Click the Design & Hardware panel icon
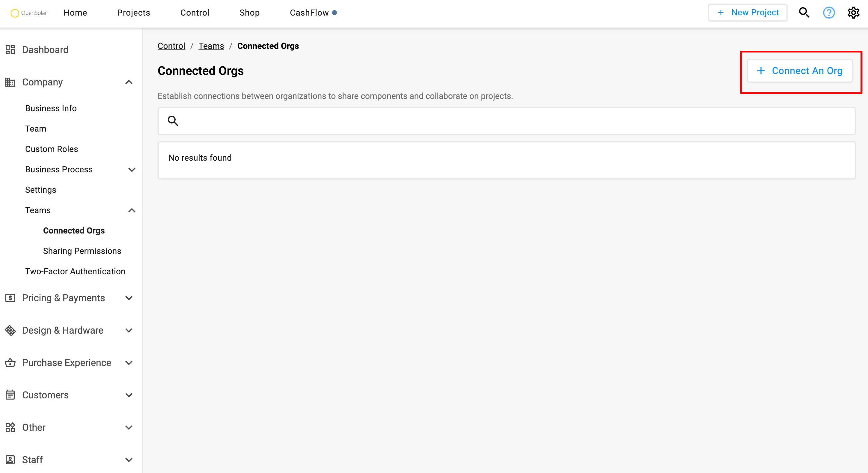Screen dimensions: 868x473 [10, 330]
